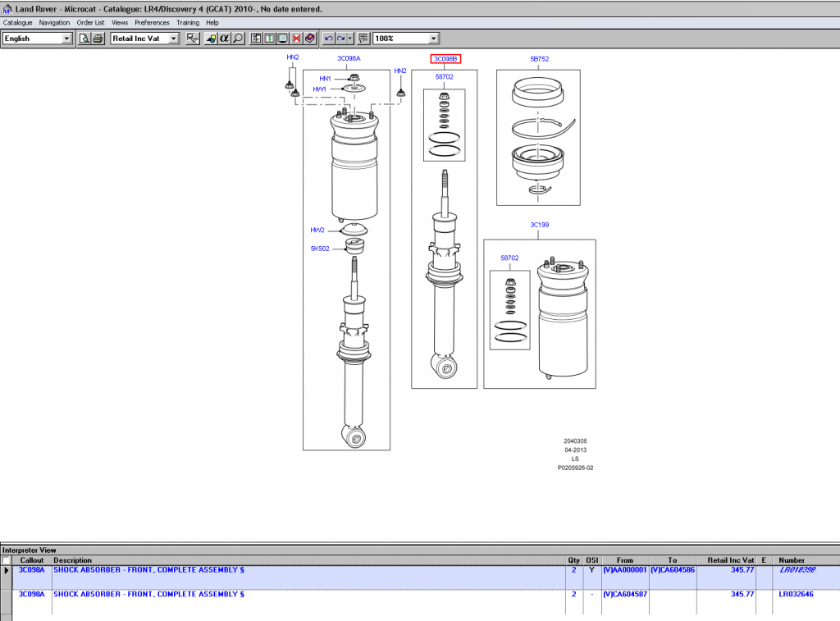Click the Interpreter View panel title
The image size is (840, 621).
click(x=29, y=550)
